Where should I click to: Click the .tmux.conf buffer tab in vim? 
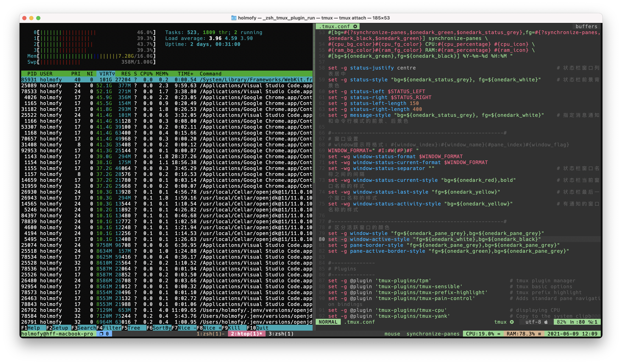[x=338, y=26]
